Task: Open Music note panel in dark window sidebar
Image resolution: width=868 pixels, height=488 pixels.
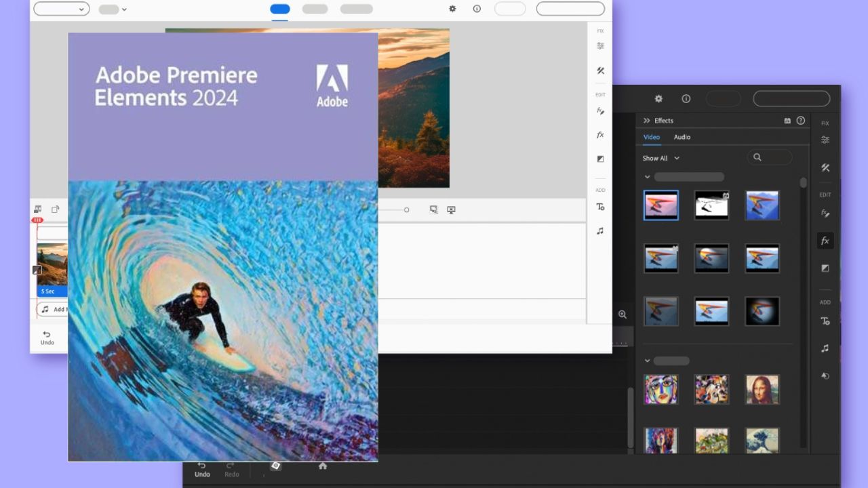Action: click(825, 348)
